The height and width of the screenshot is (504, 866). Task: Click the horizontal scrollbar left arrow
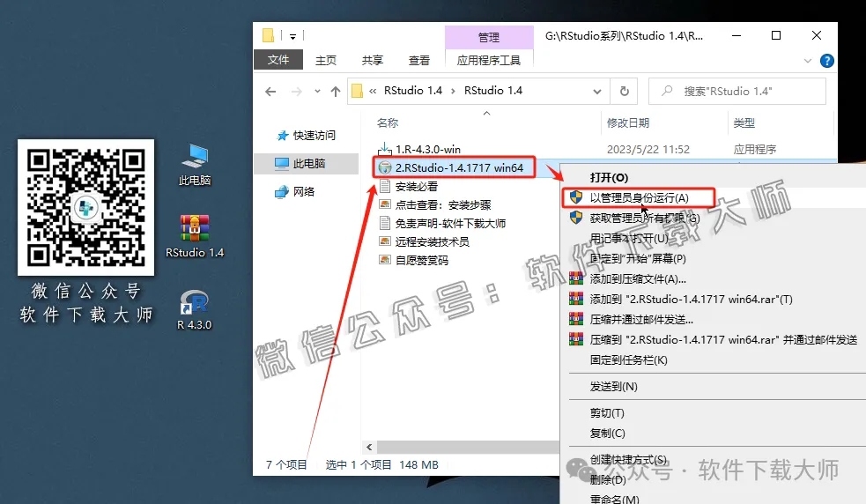coord(369,447)
